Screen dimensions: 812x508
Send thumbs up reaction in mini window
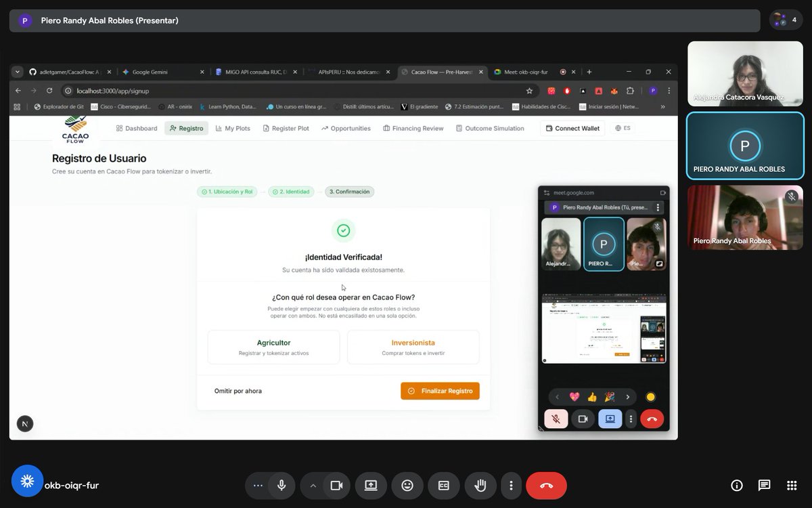point(592,397)
